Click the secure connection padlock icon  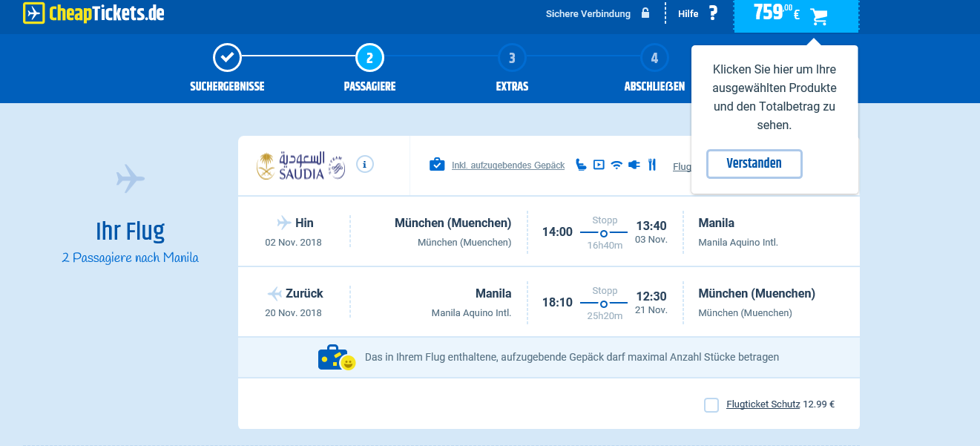tap(645, 13)
